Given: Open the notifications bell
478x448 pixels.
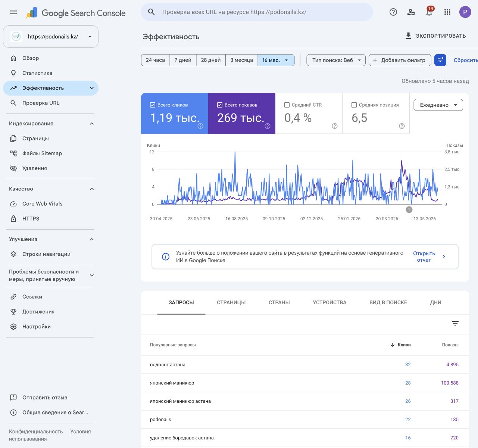Looking at the screenshot, I should 429,12.
